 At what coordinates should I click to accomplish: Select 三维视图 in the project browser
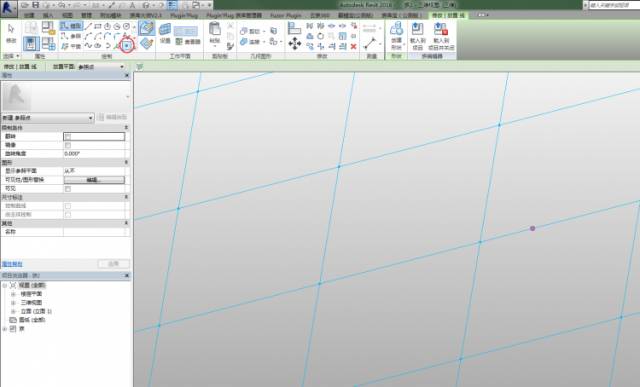click(x=31, y=303)
